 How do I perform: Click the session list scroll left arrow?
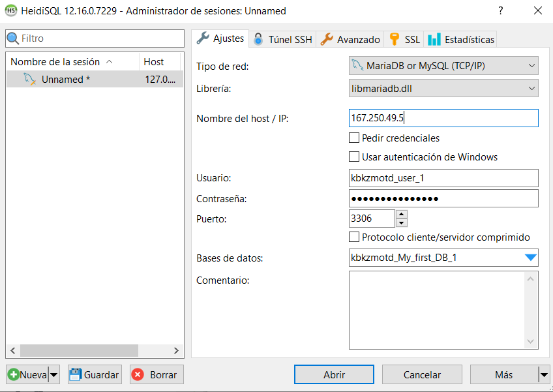[x=13, y=350]
